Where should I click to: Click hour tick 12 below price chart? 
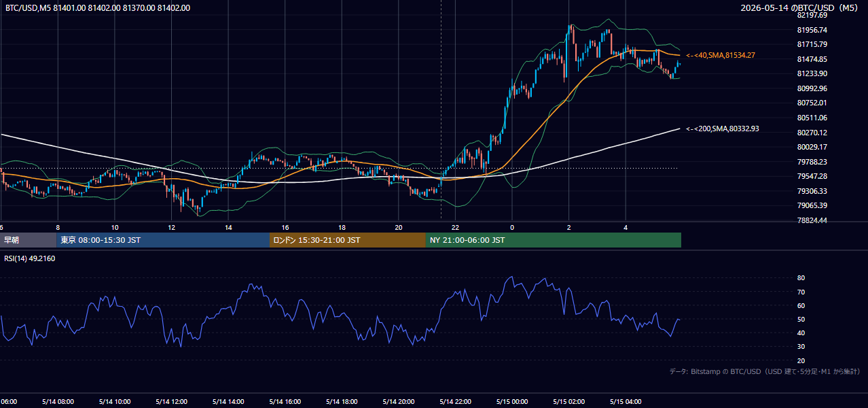pyautogui.click(x=171, y=227)
